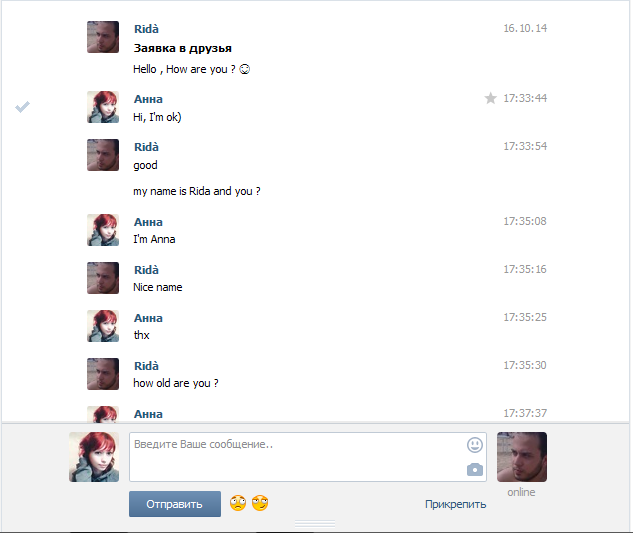633x533 pixels.
Task: Open the Прикрепить attach menu
Action: click(455, 504)
